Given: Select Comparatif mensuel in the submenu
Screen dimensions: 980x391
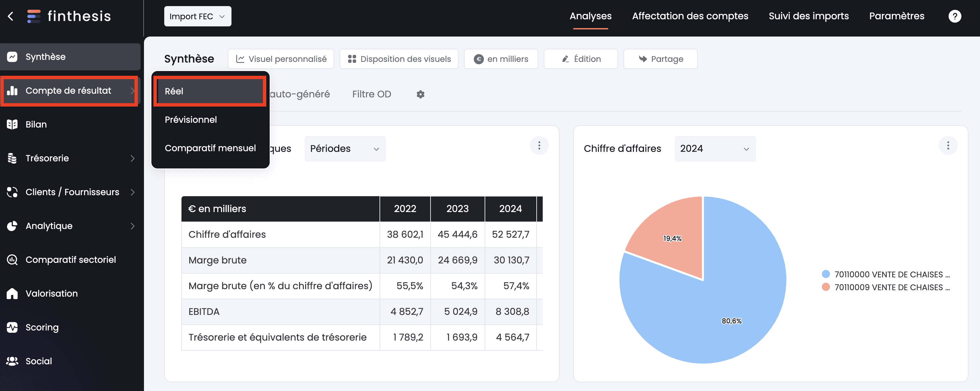Looking at the screenshot, I should tap(210, 148).
